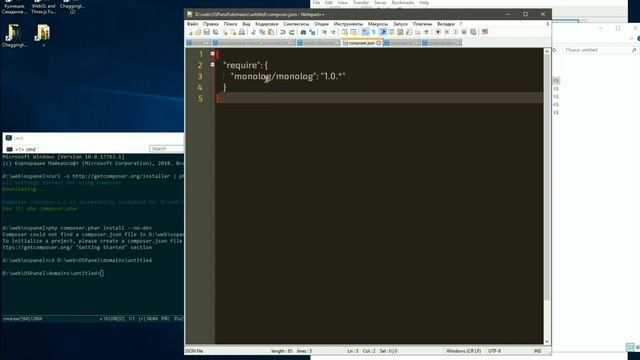This screenshot has width=640, height=360.
Task: Click line number 5 in the margin
Action: coord(200,98)
